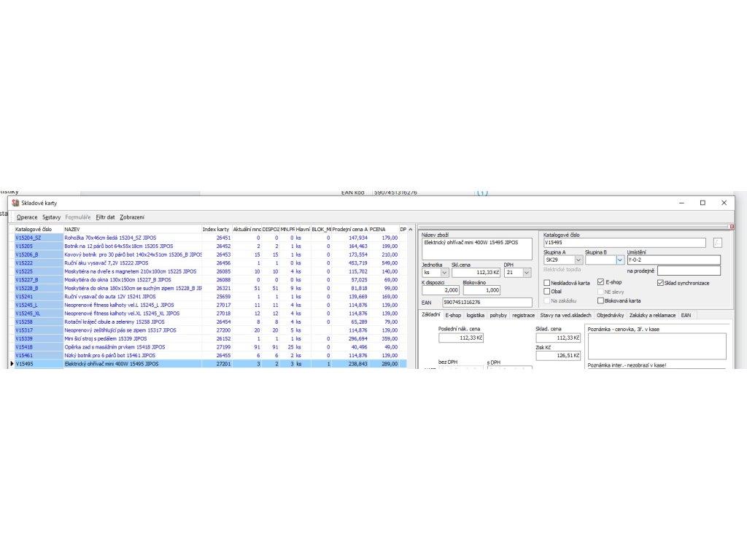Click the Zisk Kč field 126,51
This screenshot has width=747, height=560.
click(x=558, y=356)
